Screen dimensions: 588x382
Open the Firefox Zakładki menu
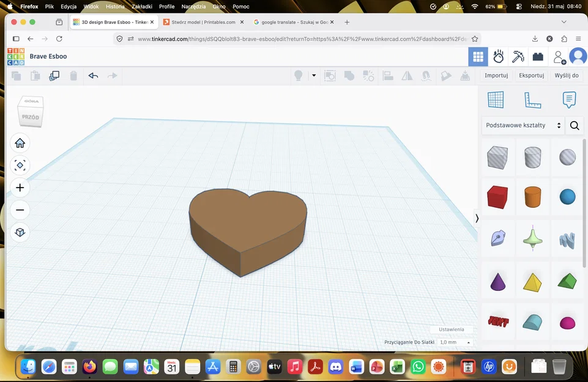pos(142,7)
